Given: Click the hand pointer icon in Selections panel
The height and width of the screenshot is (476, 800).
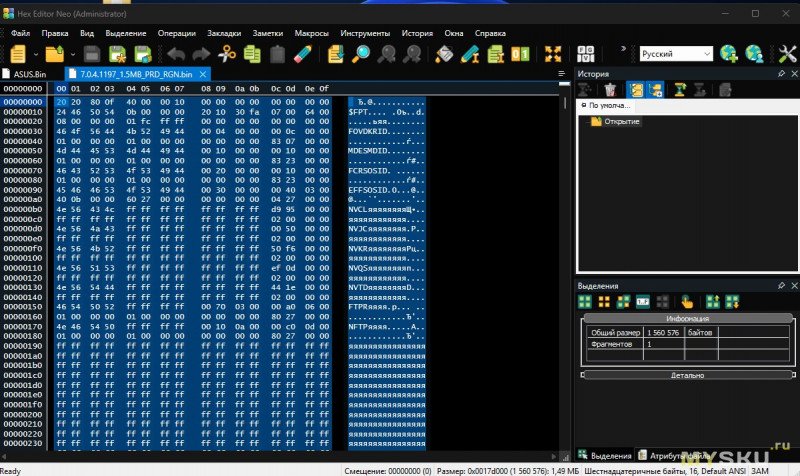Looking at the screenshot, I should click(687, 301).
